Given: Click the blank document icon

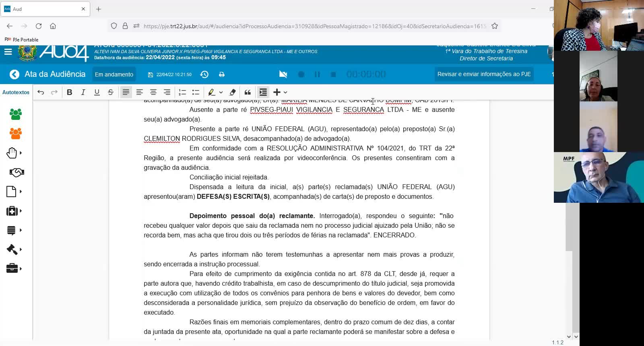Looking at the screenshot, I should tap(11, 192).
